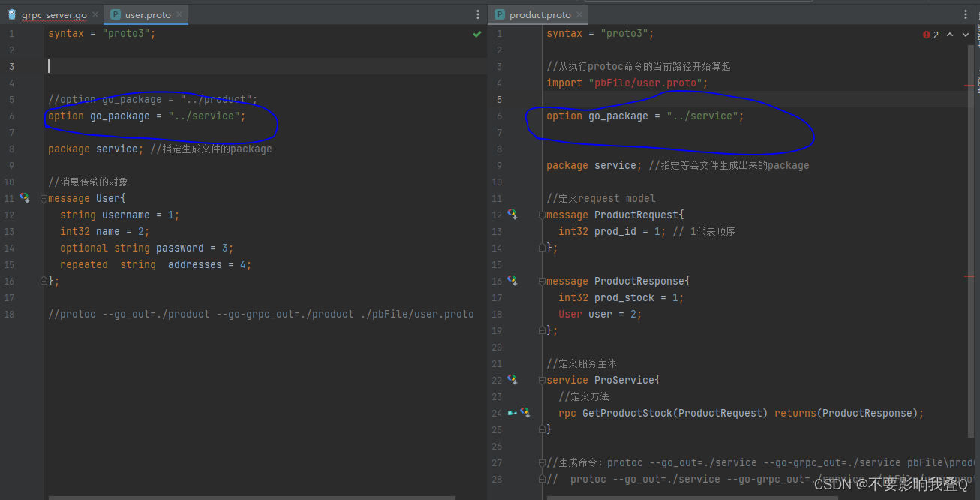
Task: Click the green inspections checkmark in user.proto
Action: point(476,33)
